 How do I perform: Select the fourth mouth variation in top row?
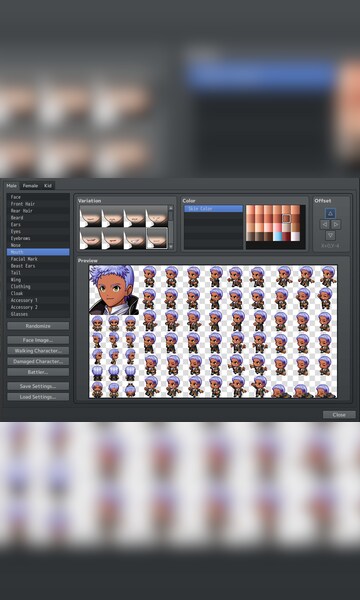point(157,217)
